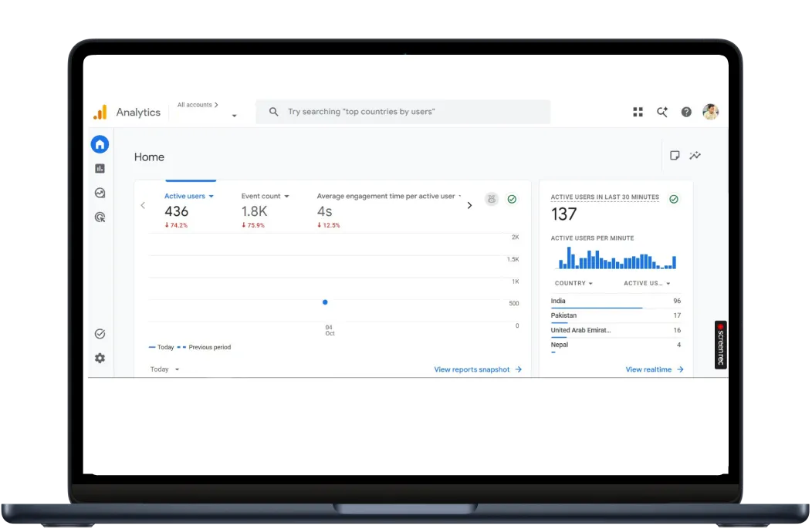Viewport: 812px width, 529px height.
Task: Click the annotations note icon near Home
Action: (x=675, y=155)
